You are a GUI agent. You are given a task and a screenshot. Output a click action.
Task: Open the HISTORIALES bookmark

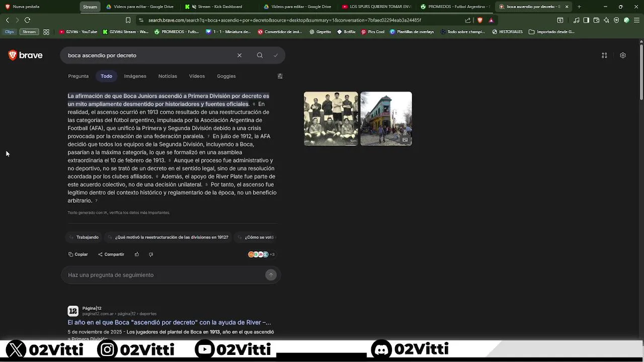point(507,32)
